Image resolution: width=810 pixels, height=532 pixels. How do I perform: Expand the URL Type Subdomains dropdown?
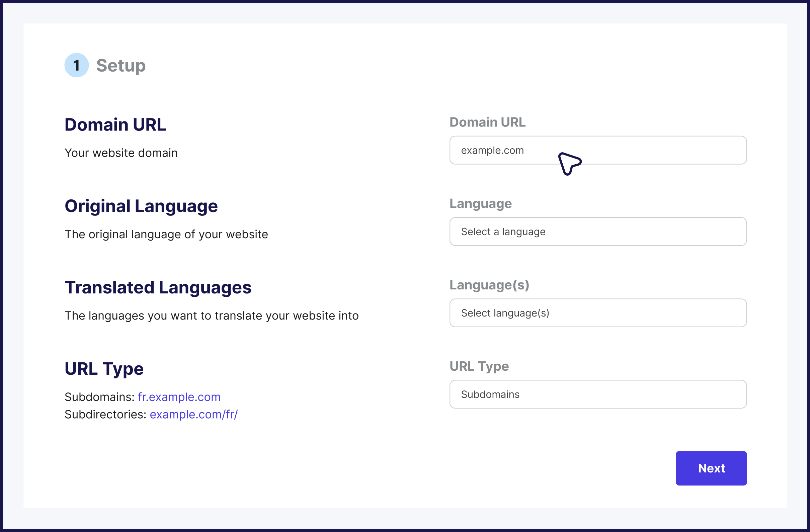click(x=598, y=394)
